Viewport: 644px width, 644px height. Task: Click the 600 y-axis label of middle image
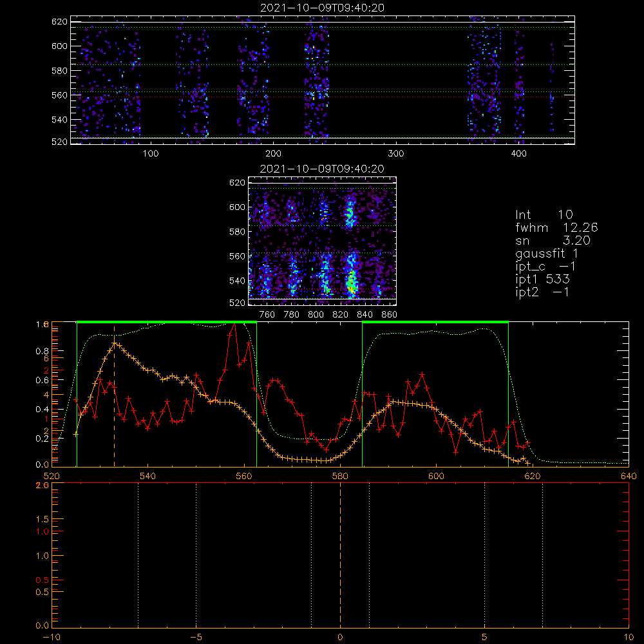237,207
